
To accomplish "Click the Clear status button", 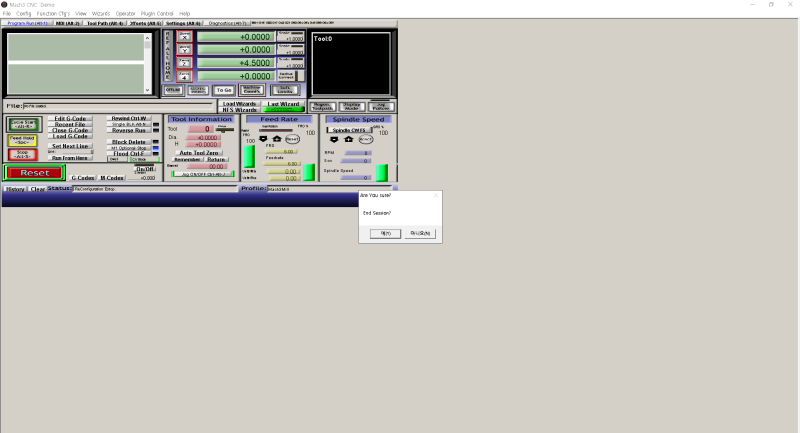I will (x=37, y=189).
